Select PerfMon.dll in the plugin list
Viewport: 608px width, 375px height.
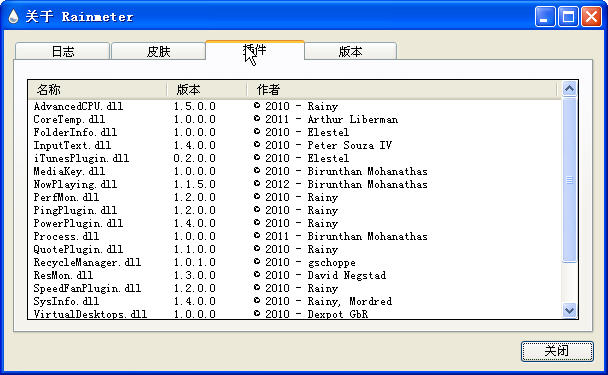(x=66, y=197)
